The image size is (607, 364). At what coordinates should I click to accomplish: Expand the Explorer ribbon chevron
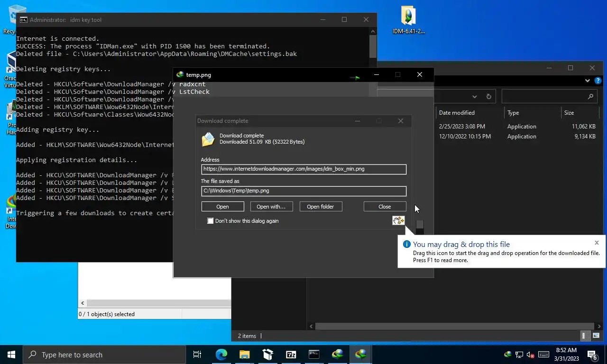588,81
